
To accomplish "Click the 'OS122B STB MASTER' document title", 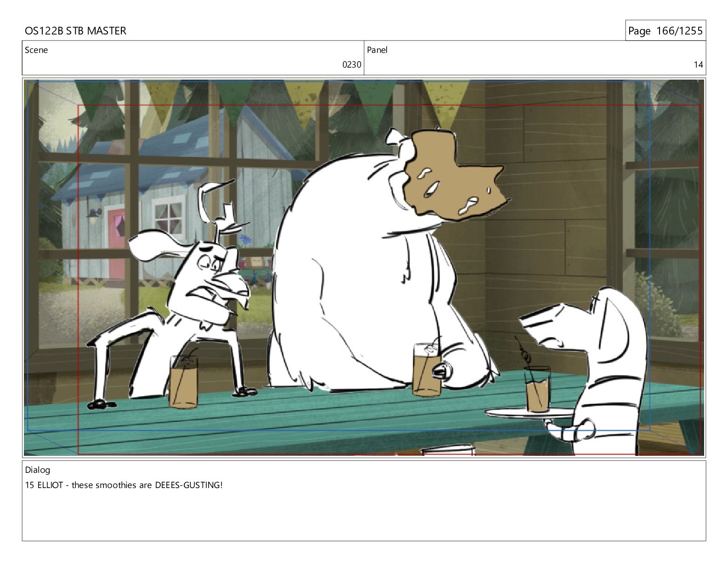I will click(75, 31).
